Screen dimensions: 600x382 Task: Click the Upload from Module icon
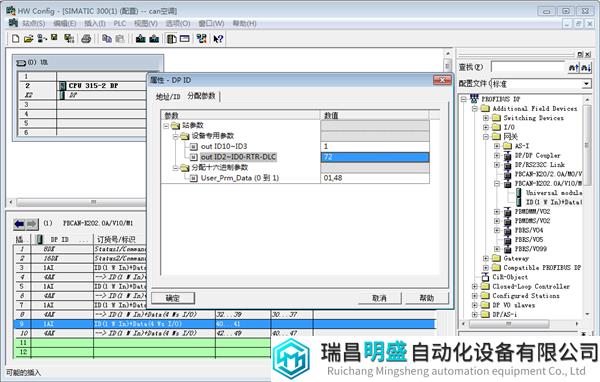pyautogui.click(x=154, y=39)
